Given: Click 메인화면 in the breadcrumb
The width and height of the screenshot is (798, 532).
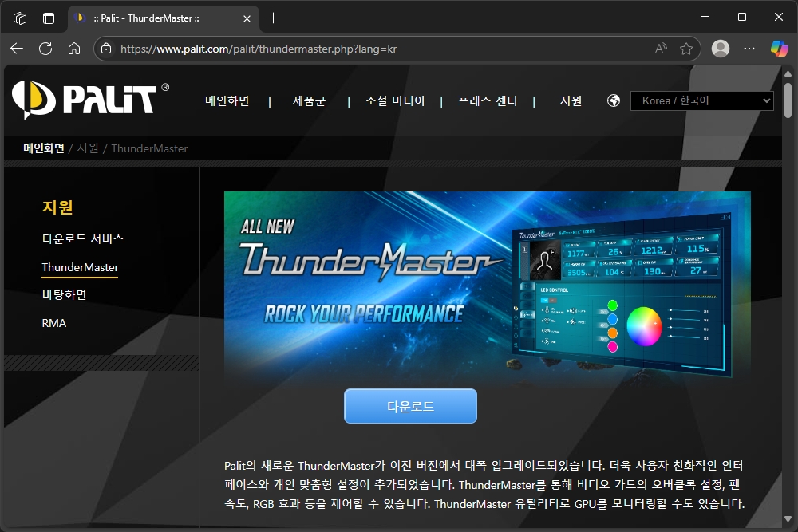Looking at the screenshot, I should (x=44, y=148).
